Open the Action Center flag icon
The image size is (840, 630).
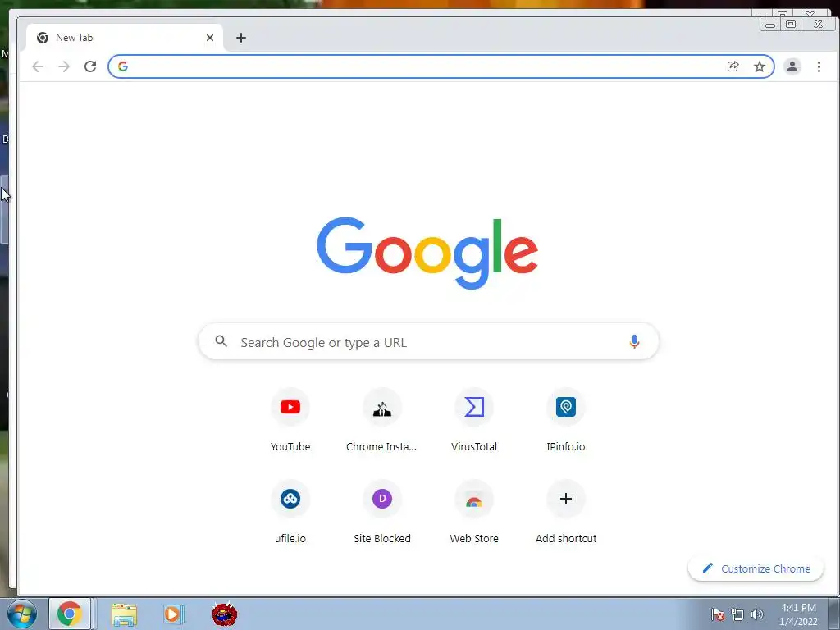(x=718, y=614)
